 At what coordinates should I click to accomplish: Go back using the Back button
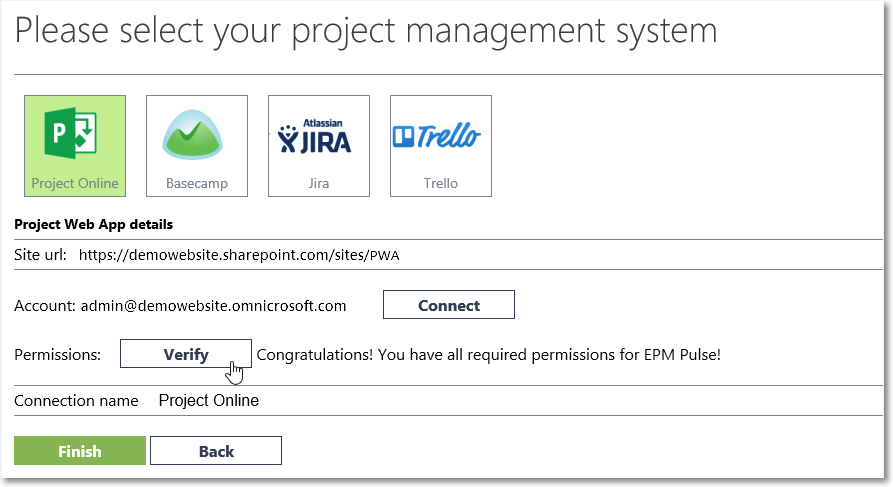[x=216, y=451]
